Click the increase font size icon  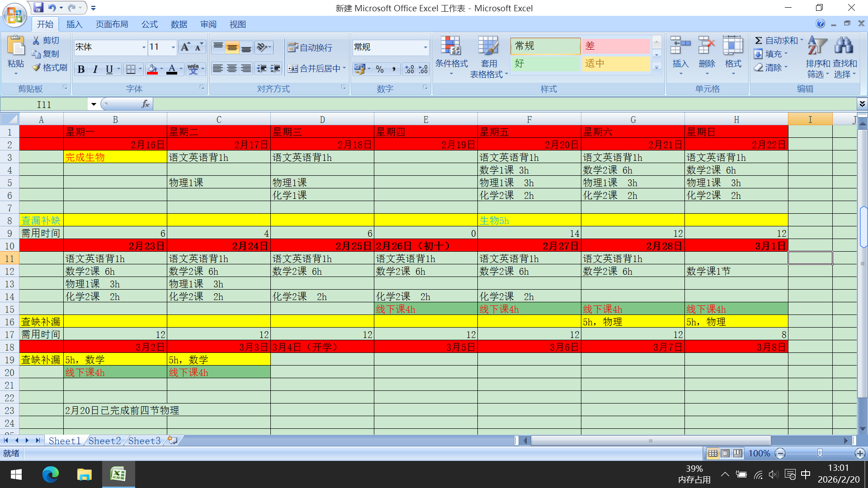pyautogui.click(x=185, y=47)
